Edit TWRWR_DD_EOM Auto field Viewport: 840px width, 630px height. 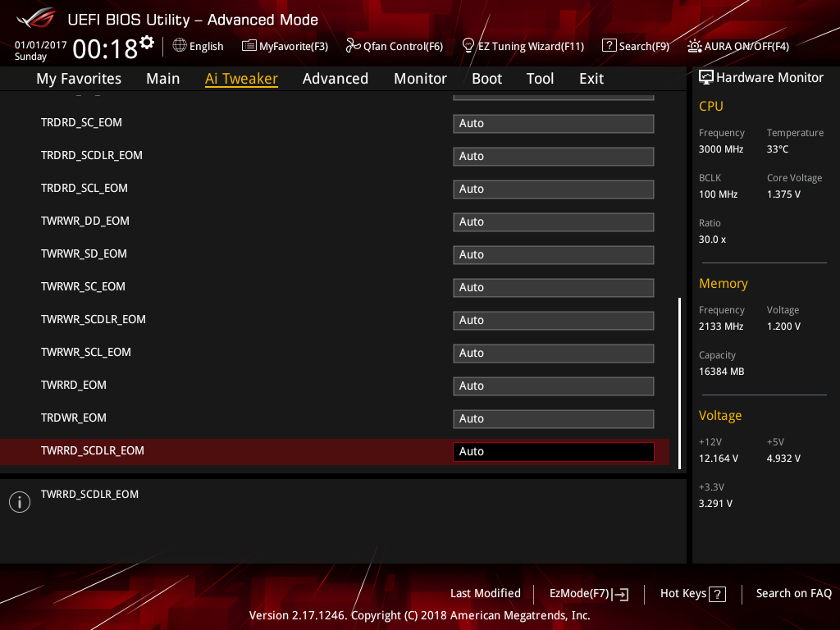tap(554, 221)
